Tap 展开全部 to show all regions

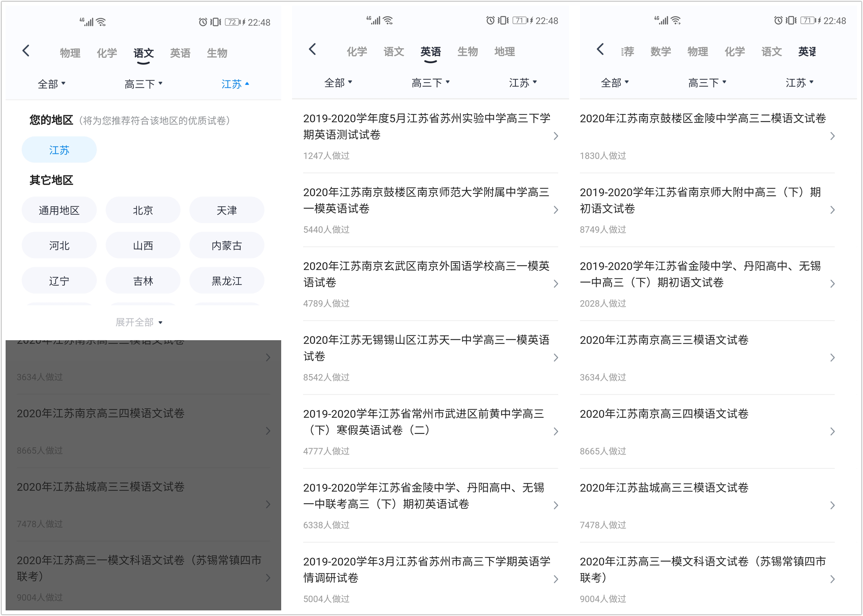click(138, 322)
